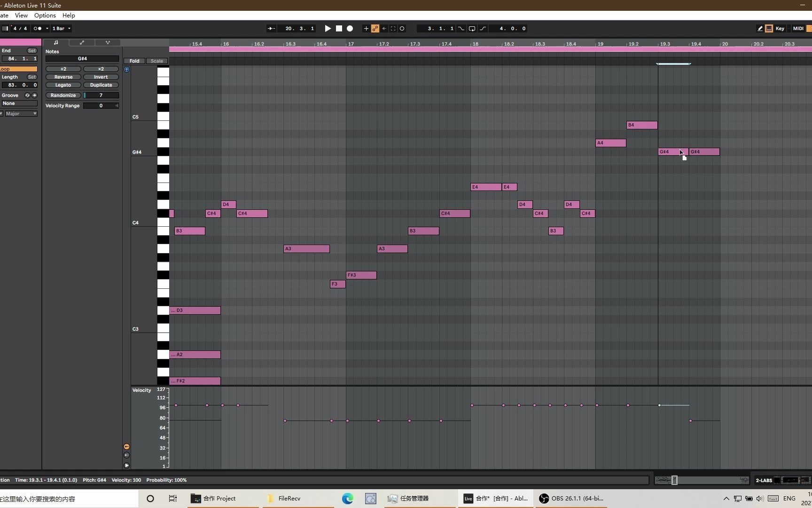The width and height of the screenshot is (812, 508).
Task: Click the Capture MIDI icon
Action: tap(393, 29)
